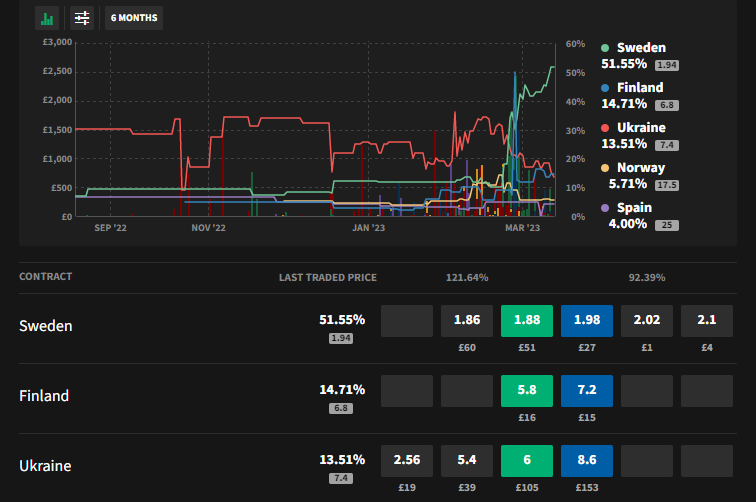The width and height of the screenshot is (756, 502).
Task: Click the JAN '23 axis label
Action: pos(368,228)
